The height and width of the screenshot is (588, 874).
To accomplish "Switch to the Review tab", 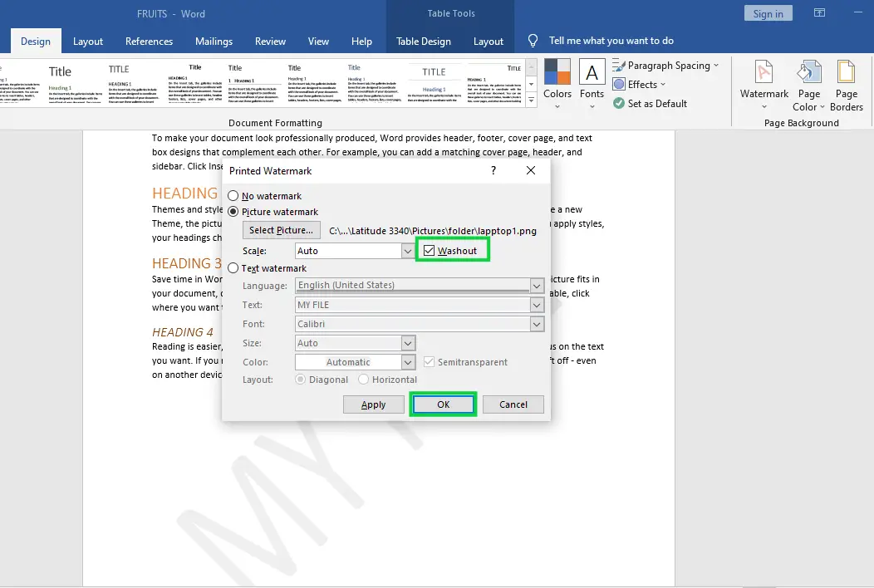I will 270,40.
